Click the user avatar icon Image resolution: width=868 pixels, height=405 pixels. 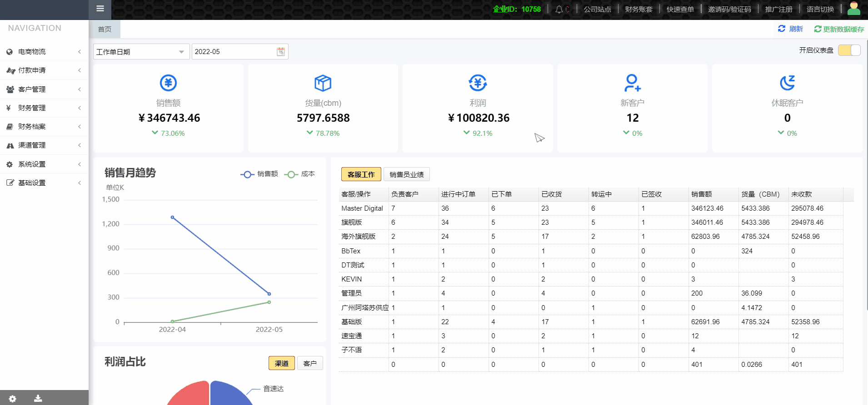[853, 9]
